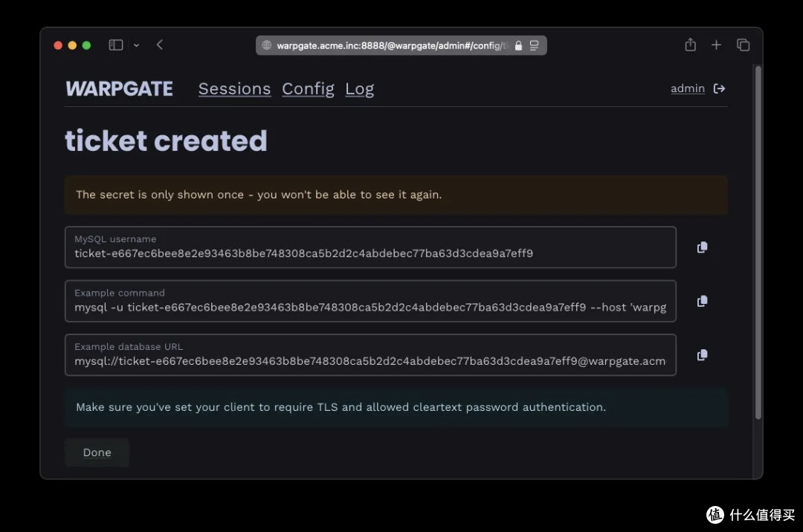Maximize the window with green button

86,45
